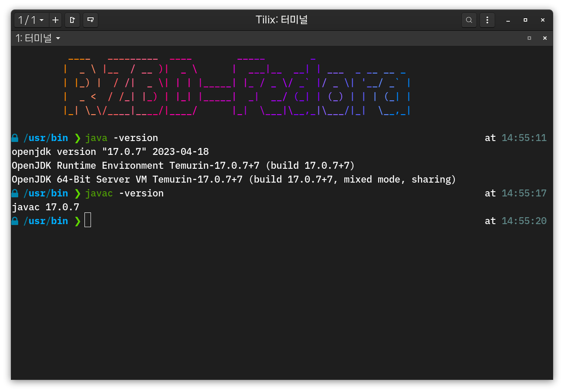The width and height of the screenshot is (564, 392).
Task: Open a new session with the plus icon
Action: coord(55,20)
